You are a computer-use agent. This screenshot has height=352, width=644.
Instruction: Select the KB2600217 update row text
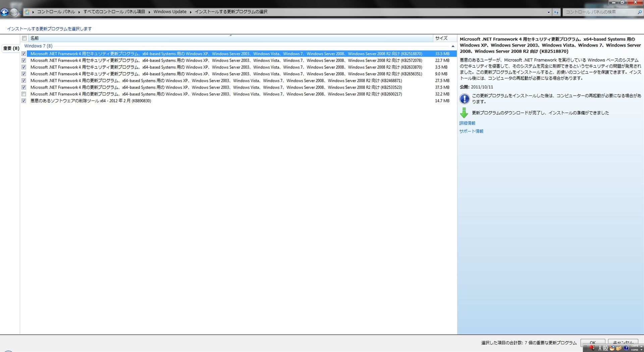tap(216, 94)
